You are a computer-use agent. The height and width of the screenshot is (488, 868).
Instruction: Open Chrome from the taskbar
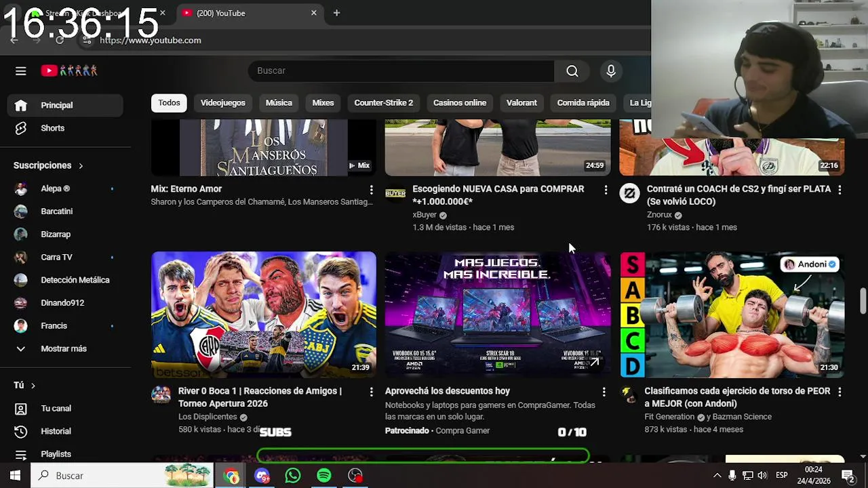click(x=231, y=476)
